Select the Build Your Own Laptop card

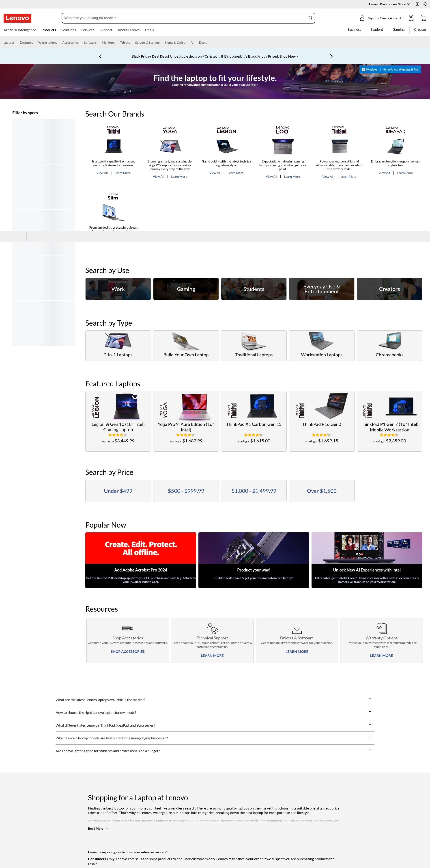tap(186, 345)
